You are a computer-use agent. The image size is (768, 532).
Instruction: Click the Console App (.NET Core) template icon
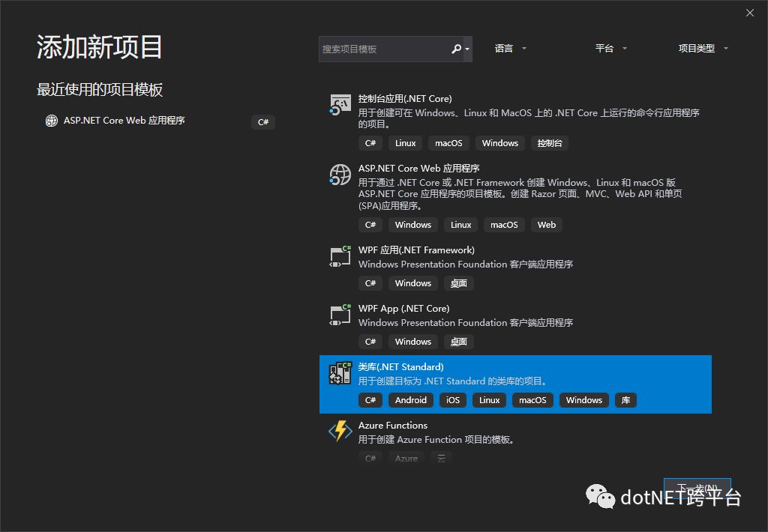340,105
